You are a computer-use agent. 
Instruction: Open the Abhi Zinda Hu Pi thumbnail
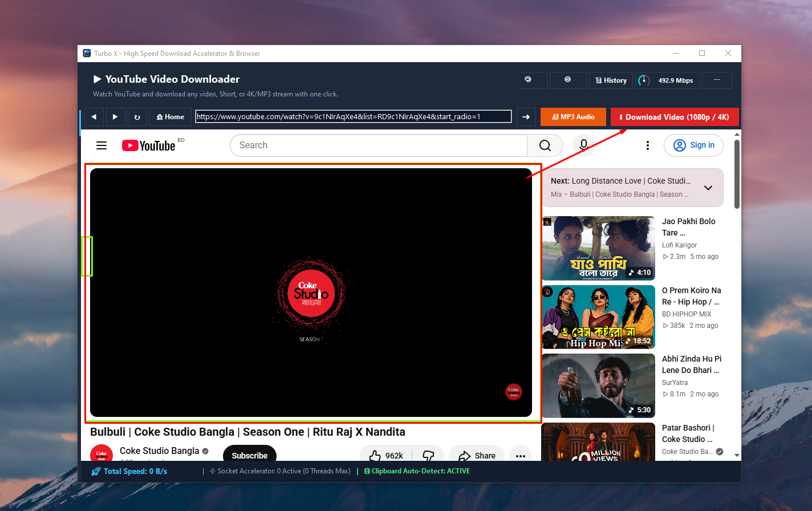(x=599, y=386)
